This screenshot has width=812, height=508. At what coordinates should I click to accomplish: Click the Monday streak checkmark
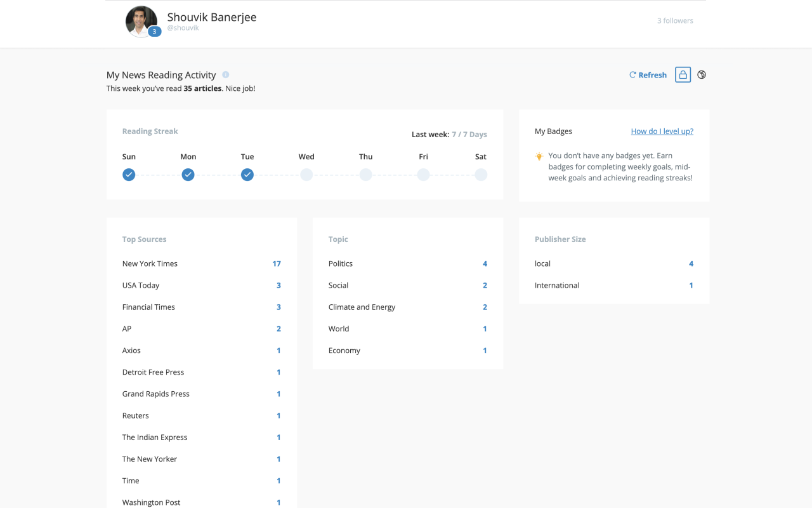[x=188, y=175]
